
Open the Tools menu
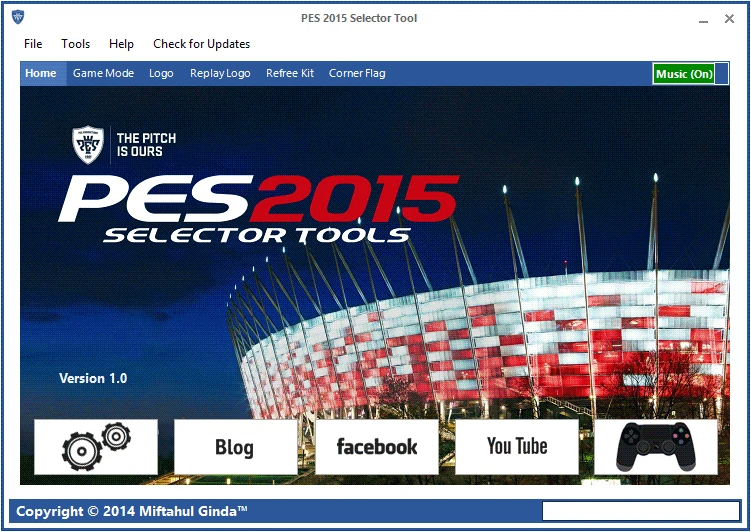(x=76, y=44)
